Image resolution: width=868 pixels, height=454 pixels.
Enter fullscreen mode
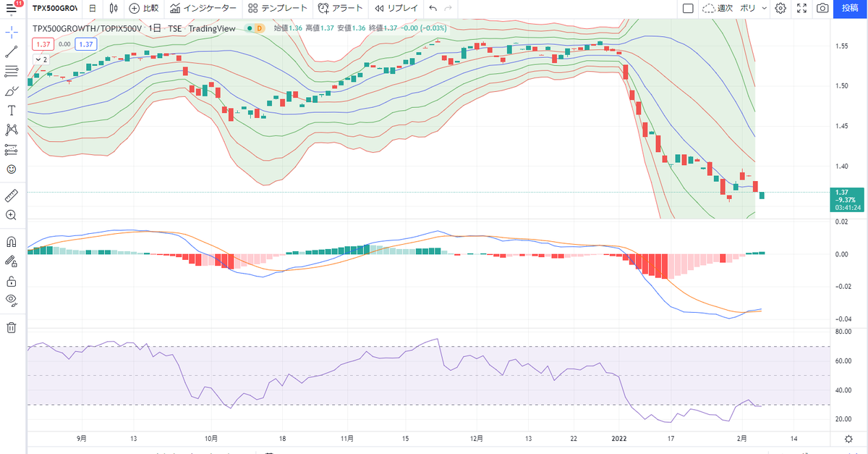coord(801,9)
